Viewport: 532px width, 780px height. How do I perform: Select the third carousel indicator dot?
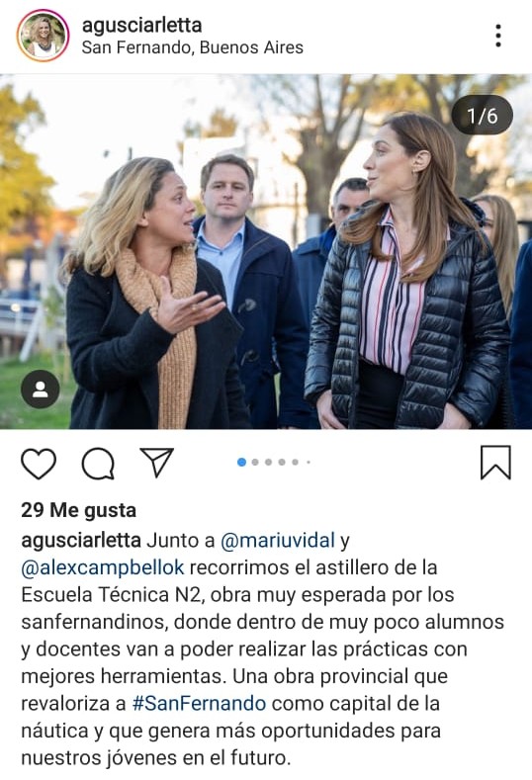[269, 462]
